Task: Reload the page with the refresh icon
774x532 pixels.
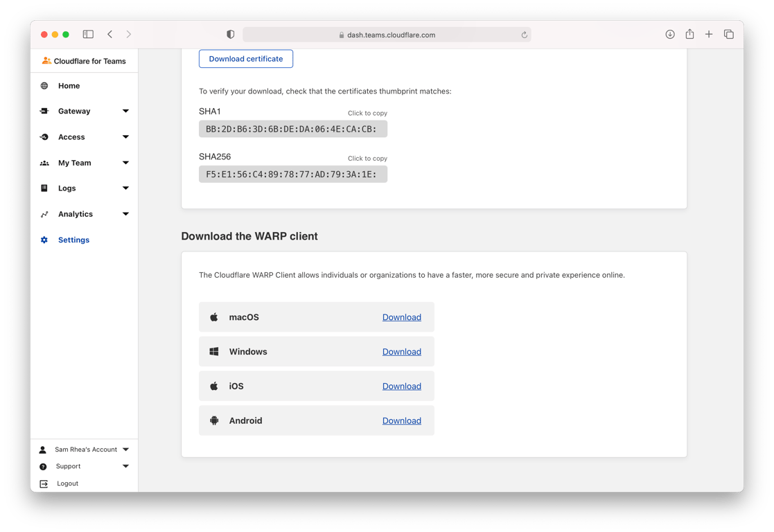Action: (x=525, y=35)
